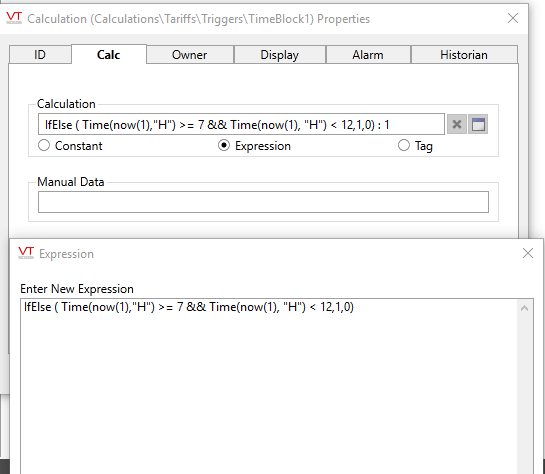Click the Manual Data input field
Image resolution: width=545 pixels, height=474 pixels.
click(263, 202)
